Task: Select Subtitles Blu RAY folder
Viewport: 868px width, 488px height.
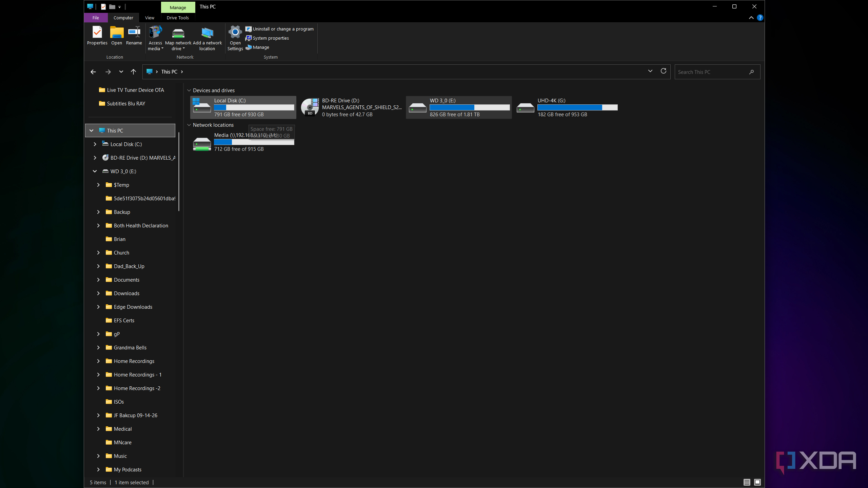Action: [x=122, y=103]
